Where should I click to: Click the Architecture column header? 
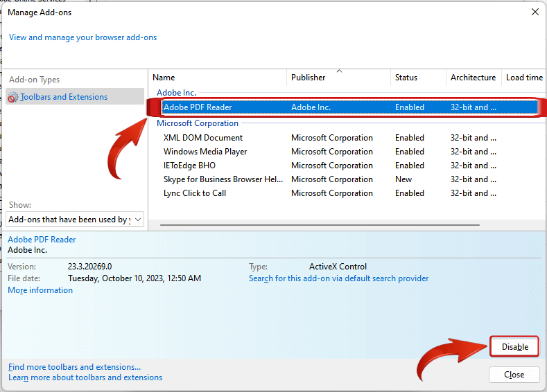click(x=473, y=78)
